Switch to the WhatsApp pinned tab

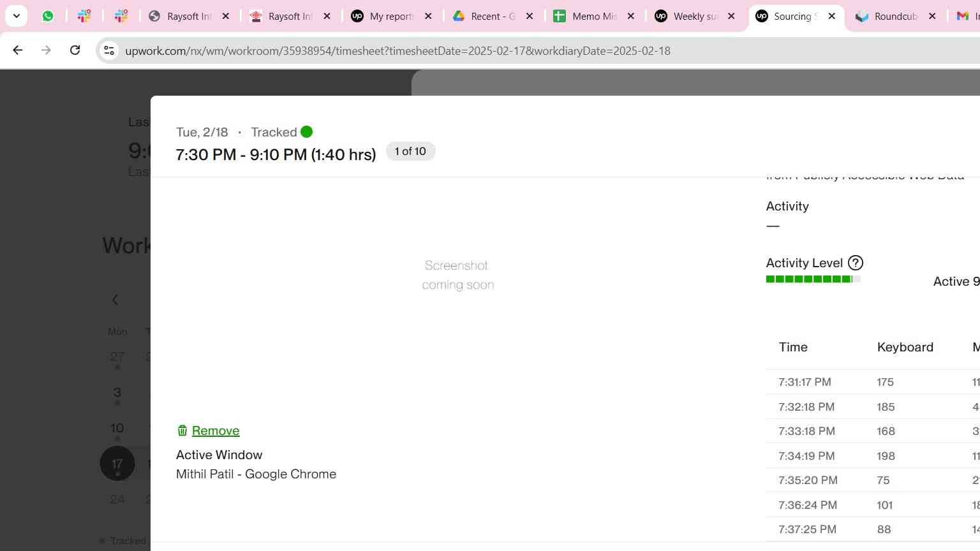pos(48,16)
